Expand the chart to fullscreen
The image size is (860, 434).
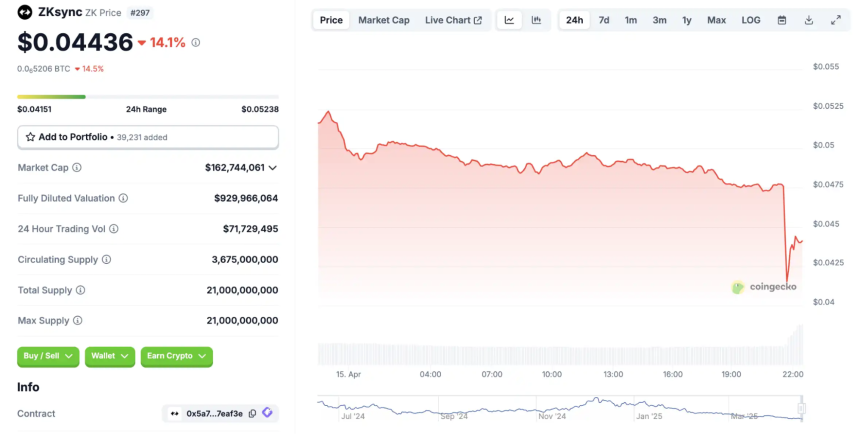[836, 20]
